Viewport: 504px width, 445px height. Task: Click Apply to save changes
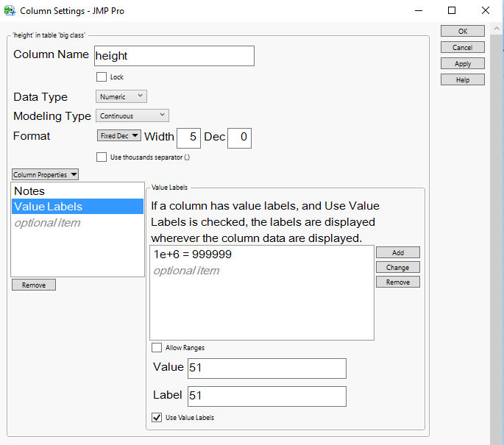coord(463,63)
